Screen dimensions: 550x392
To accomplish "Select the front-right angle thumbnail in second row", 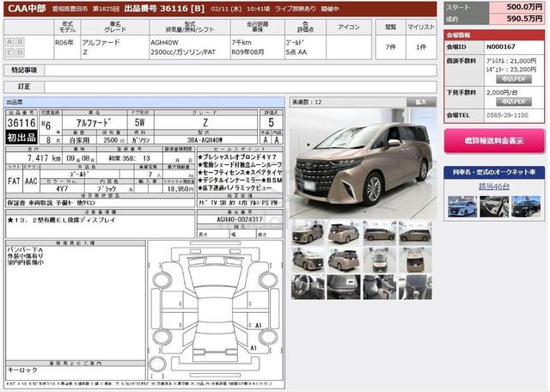I will click(x=308, y=260).
